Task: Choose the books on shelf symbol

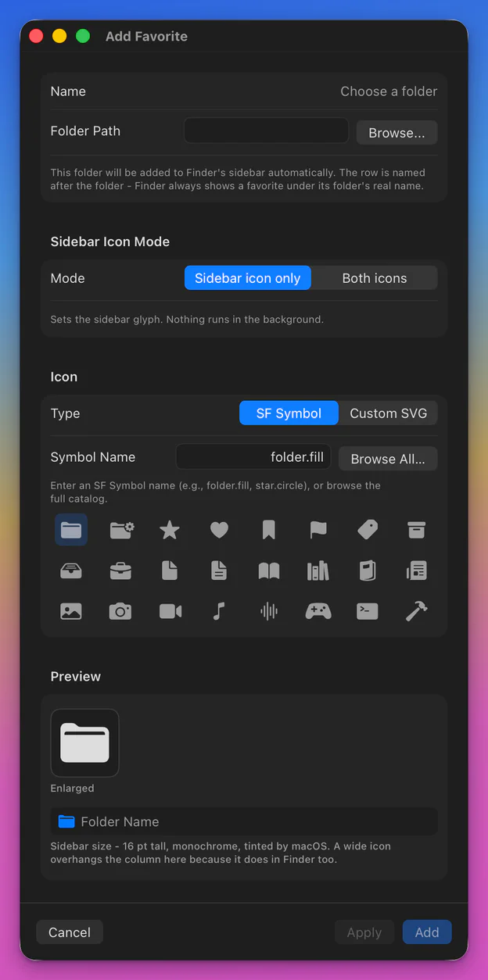Action: pos(318,570)
